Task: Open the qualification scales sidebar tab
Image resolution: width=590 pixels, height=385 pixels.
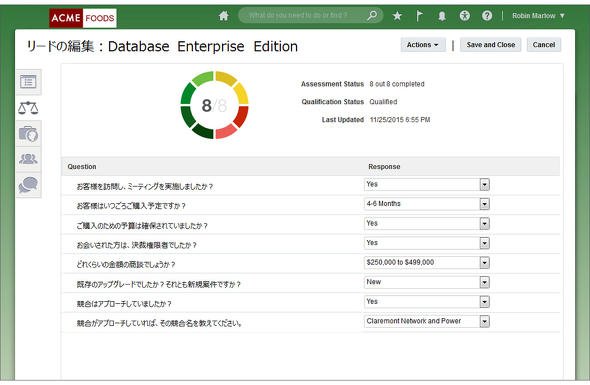Action: pos(29,108)
